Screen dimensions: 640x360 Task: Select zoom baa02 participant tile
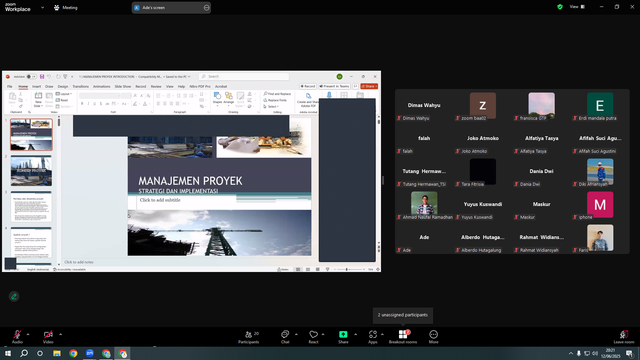pyautogui.click(x=483, y=107)
